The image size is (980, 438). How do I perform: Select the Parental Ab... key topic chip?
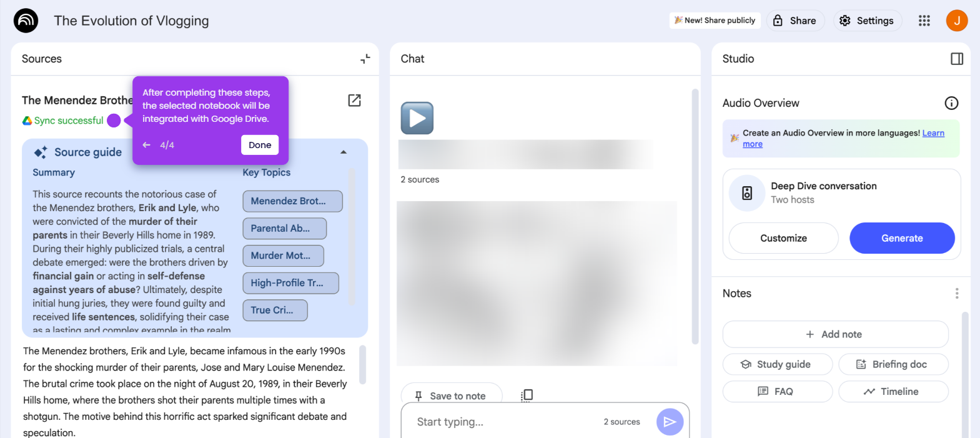tap(284, 229)
